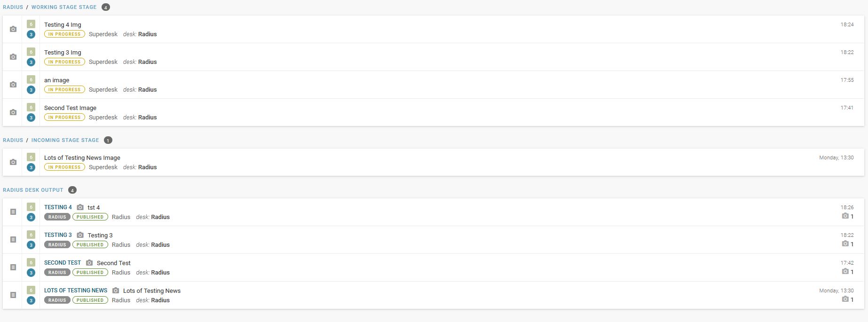This screenshot has height=322, width=868.
Task: Click the camera icon beside "Testing 3 Img"
Action: [12, 56]
